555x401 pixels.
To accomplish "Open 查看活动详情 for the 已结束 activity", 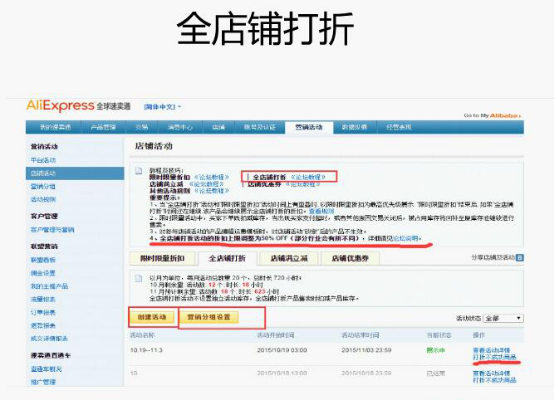I will [x=491, y=373].
